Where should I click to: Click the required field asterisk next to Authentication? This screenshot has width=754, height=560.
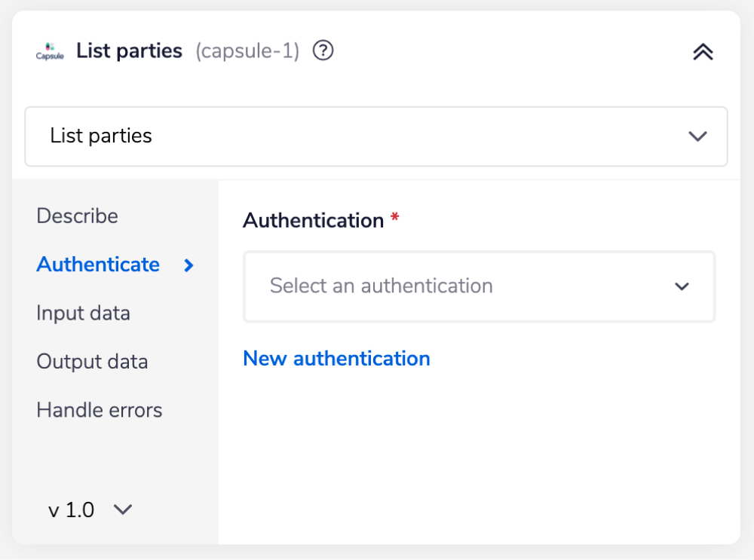point(395,217)
